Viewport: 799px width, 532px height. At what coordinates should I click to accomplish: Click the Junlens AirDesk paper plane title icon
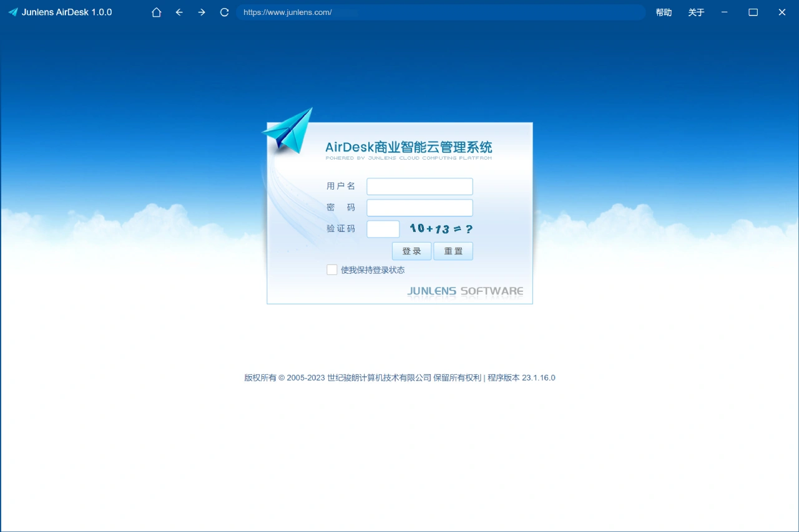(x=13, y=12)
